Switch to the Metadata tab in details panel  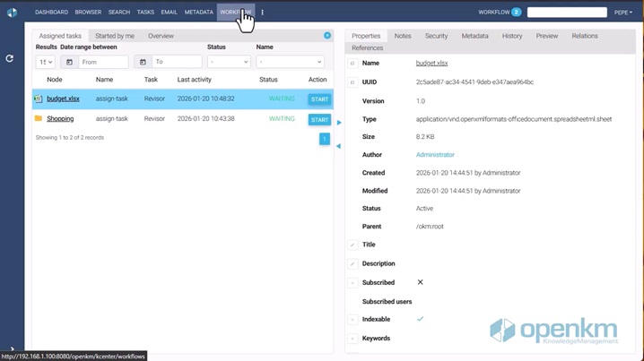click(474, 36)
